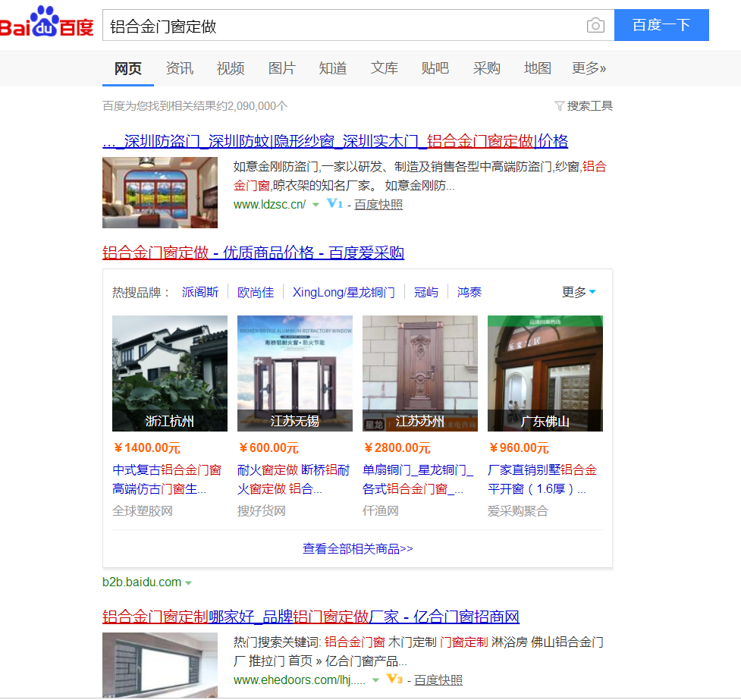Click the 百度一下 search button
This screenshot has width=741, height=700.
pos(661,25)
